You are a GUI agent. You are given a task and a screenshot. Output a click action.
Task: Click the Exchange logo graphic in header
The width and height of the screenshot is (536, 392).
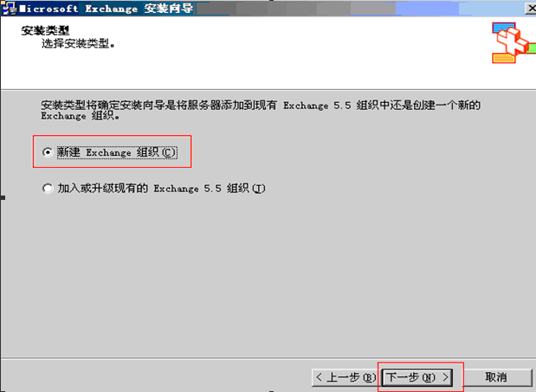click(513, 43)
